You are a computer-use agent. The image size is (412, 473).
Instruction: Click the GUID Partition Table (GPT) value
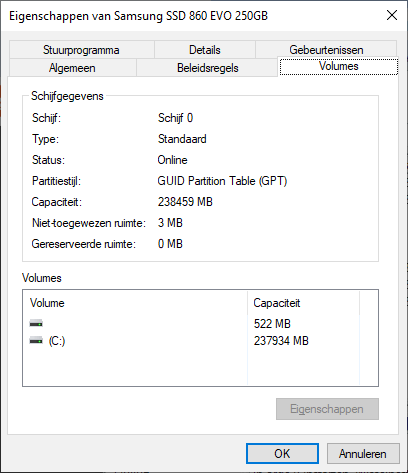click(222, 181)
